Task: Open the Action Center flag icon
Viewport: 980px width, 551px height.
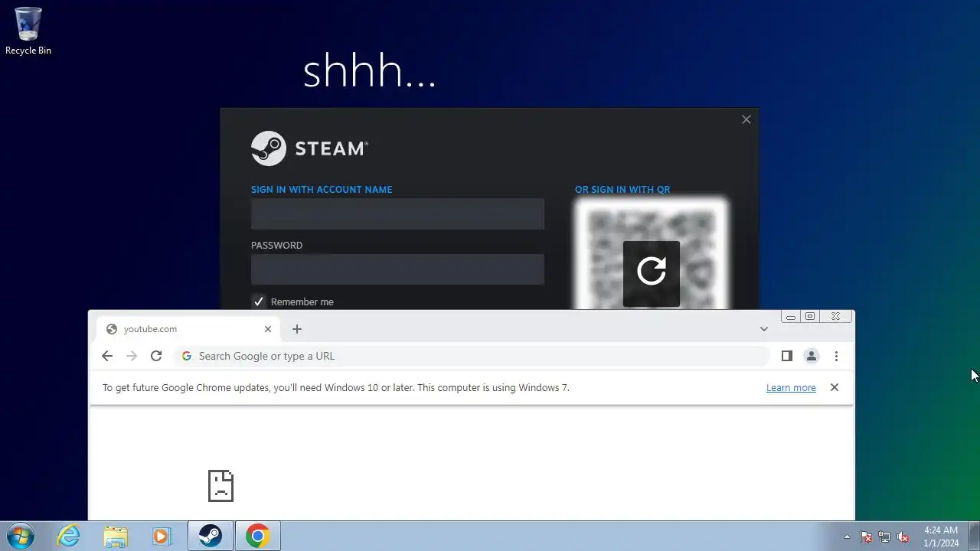Action: tap(866, 536)
